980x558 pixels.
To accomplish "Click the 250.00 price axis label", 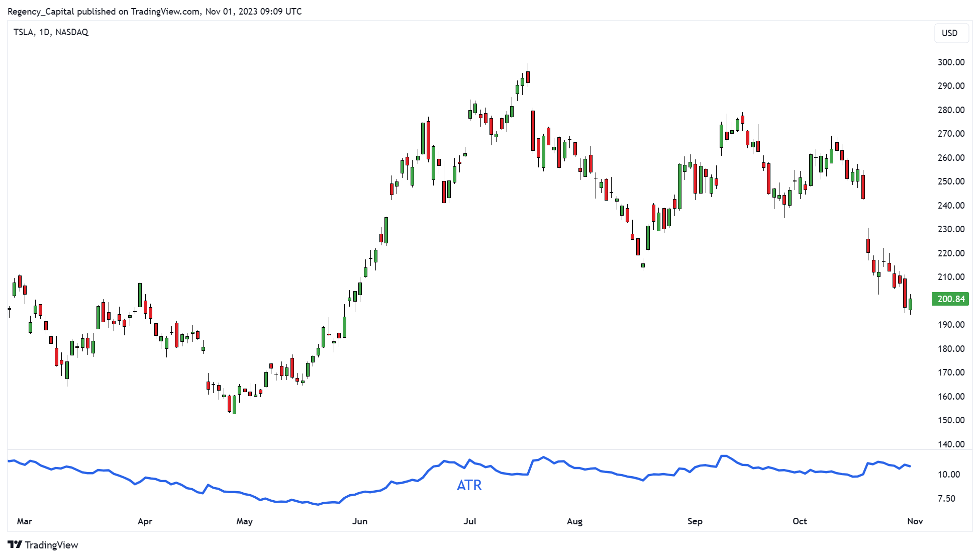I will (951, 181).
